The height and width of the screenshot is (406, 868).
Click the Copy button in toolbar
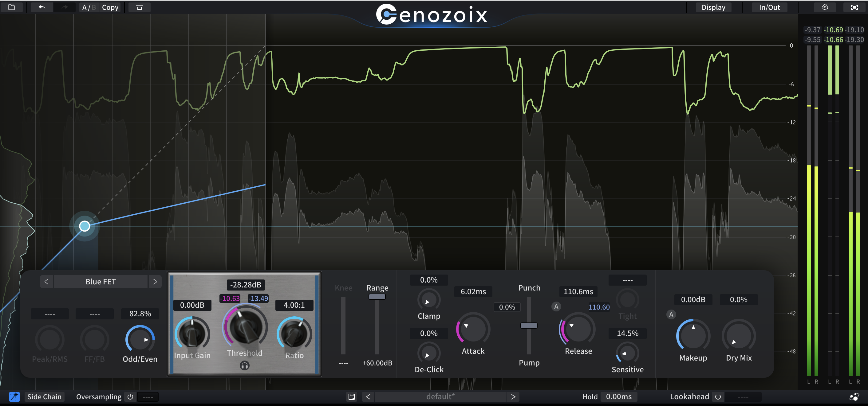point(110,7)
